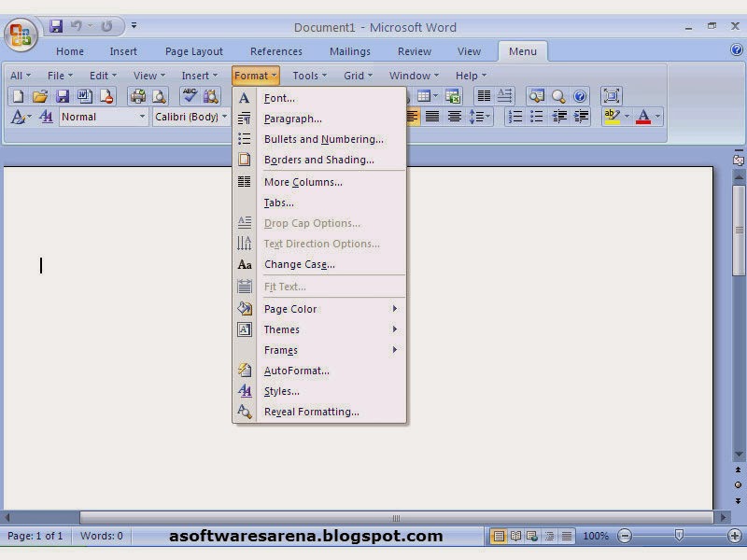Open the Normal style dropdown

point(142,117)
